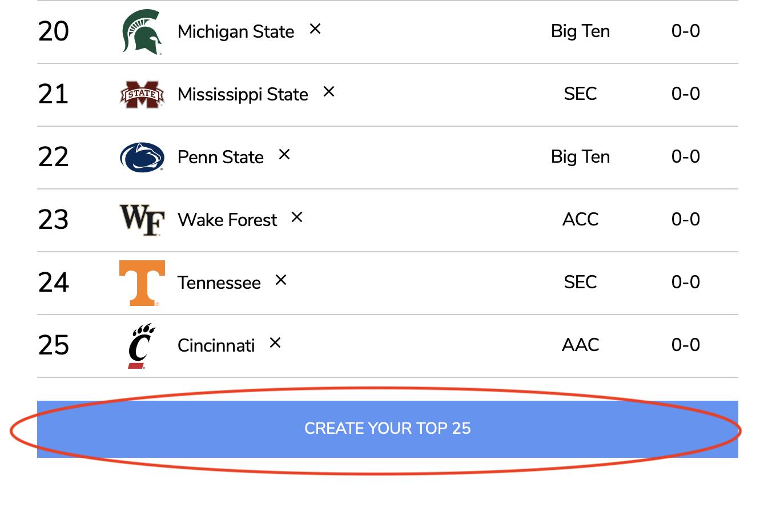Click the number 22 ranking
The image size is (780, 532).
(x=53, y=157)
